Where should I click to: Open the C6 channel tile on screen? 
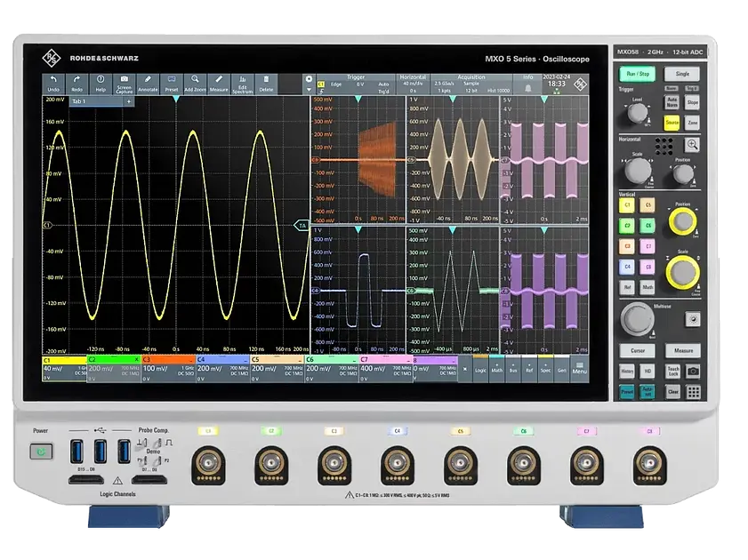(332, 369)
